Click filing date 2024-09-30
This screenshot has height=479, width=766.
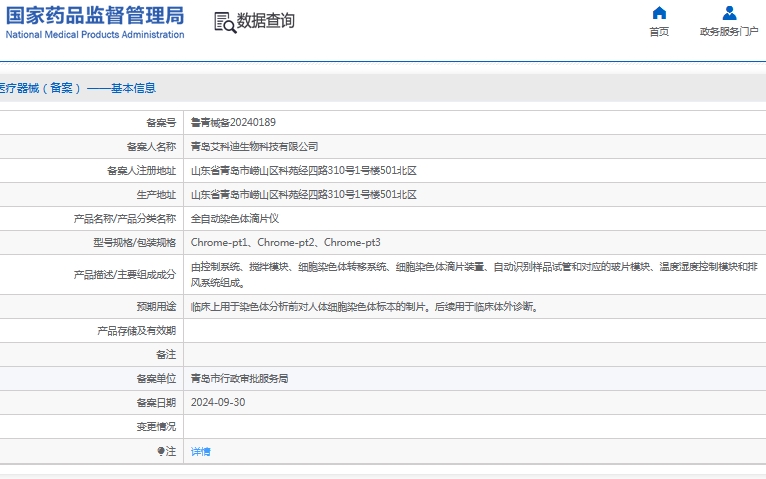click(x=218, y=402)
